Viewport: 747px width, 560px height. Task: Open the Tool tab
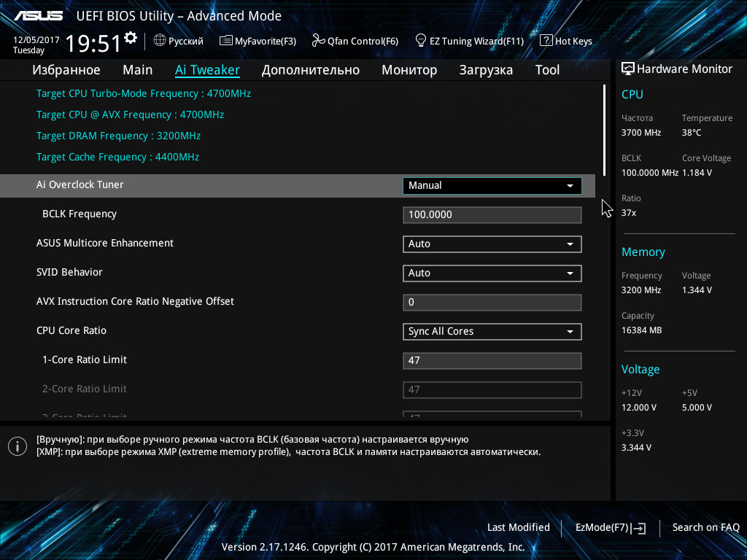[x=547, y=70]
